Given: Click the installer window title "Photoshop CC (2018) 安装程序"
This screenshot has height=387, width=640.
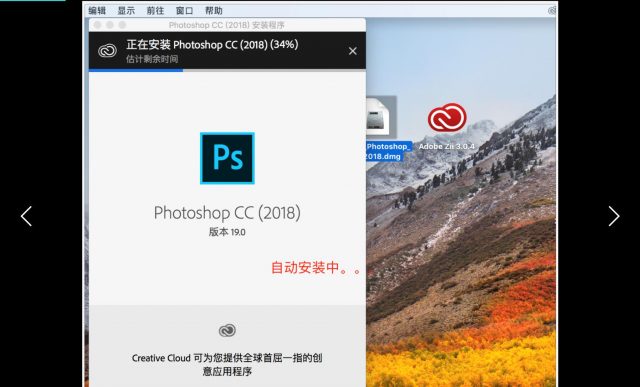Looking at the screenshot, I should 227,25.
